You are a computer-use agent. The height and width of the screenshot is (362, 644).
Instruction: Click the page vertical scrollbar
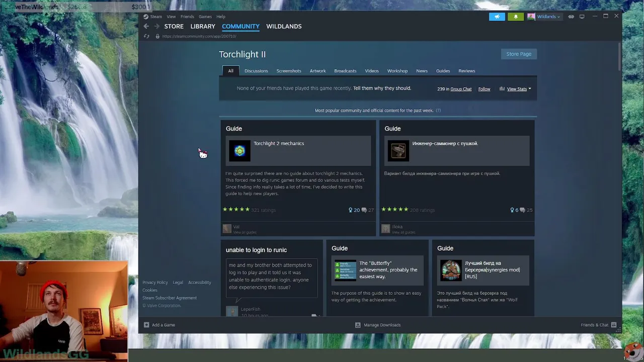(x=620, y=56)
